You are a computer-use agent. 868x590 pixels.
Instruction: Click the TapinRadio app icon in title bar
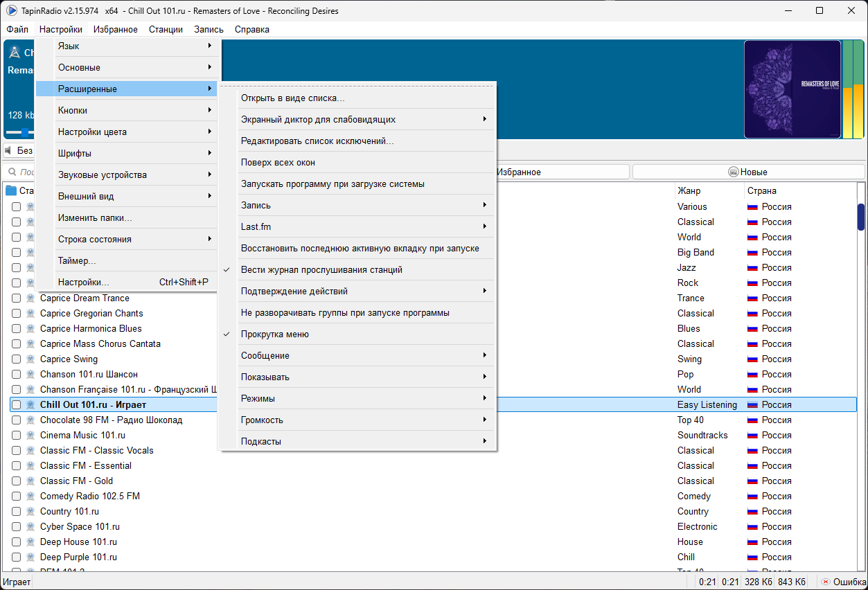11,11
